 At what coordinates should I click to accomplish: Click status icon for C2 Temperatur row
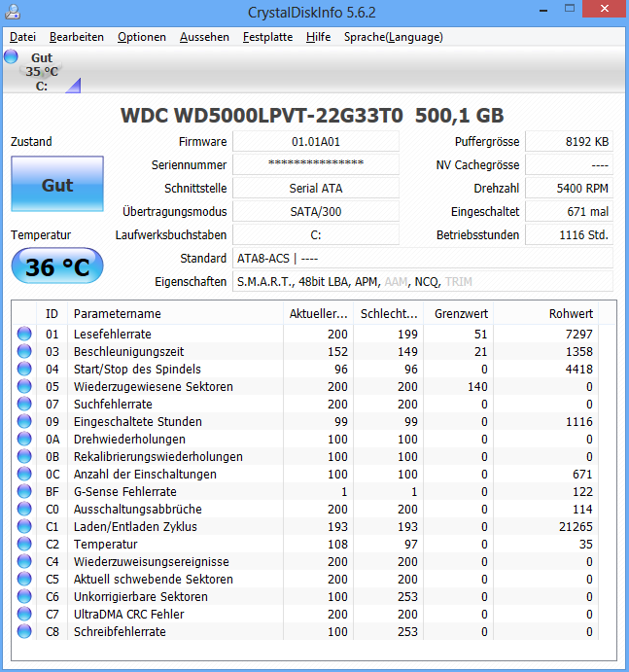[x=24, y=545]
